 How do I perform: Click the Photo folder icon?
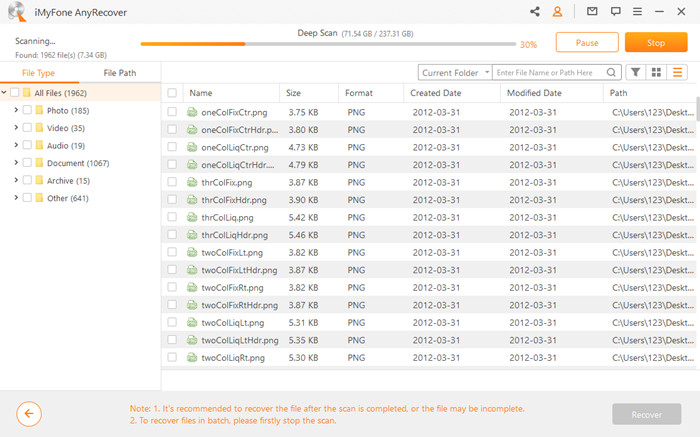click(x=39, y=110)
